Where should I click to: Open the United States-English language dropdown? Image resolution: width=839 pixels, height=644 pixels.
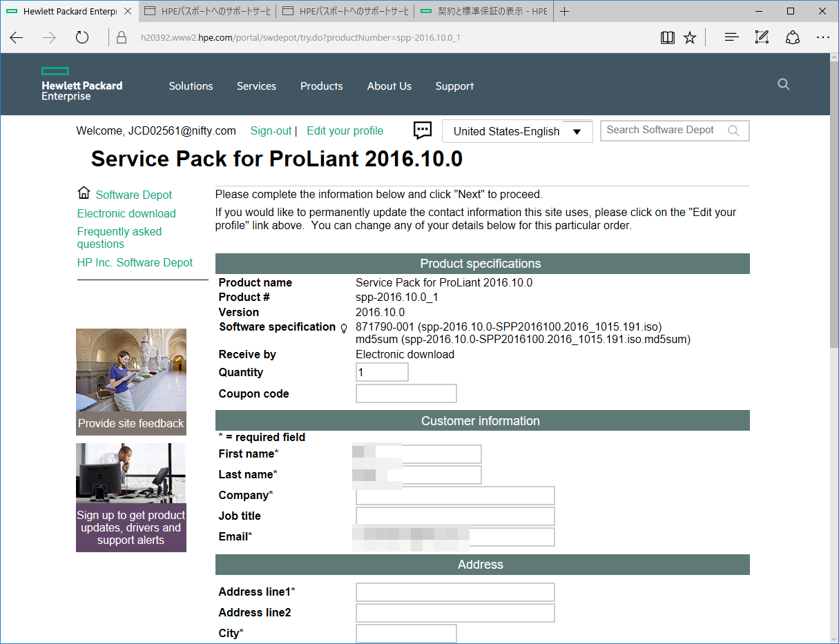pos(517,131)
